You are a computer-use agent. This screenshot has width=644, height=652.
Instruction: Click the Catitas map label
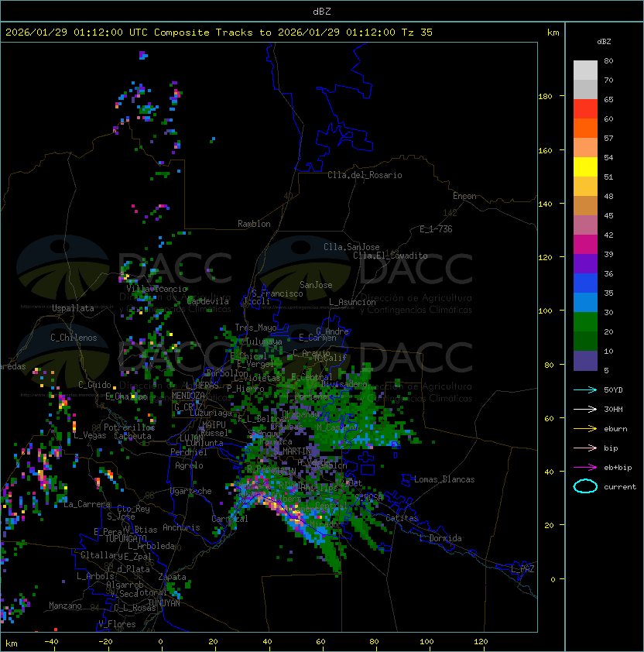[402, 518]
